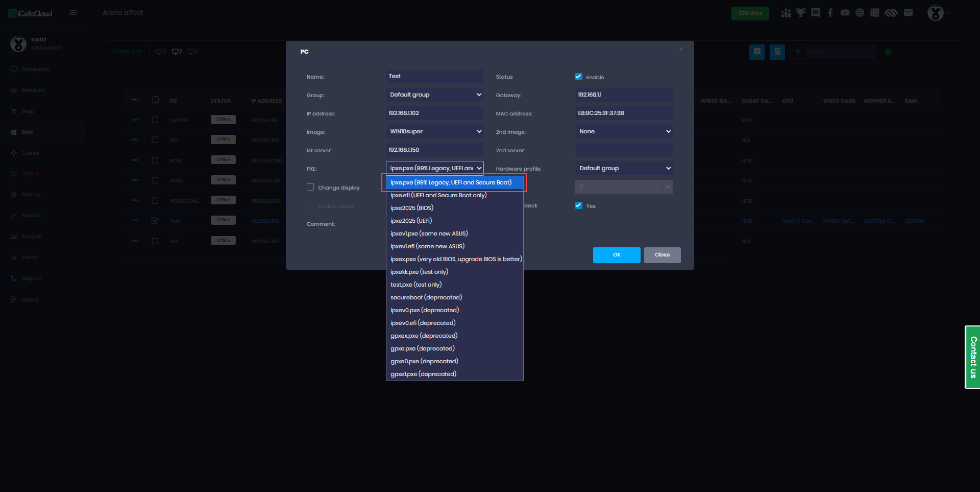This screenshot has height=492, width=980.
Task: Open the Facebook icon
Action: click(x=830, y=12)
